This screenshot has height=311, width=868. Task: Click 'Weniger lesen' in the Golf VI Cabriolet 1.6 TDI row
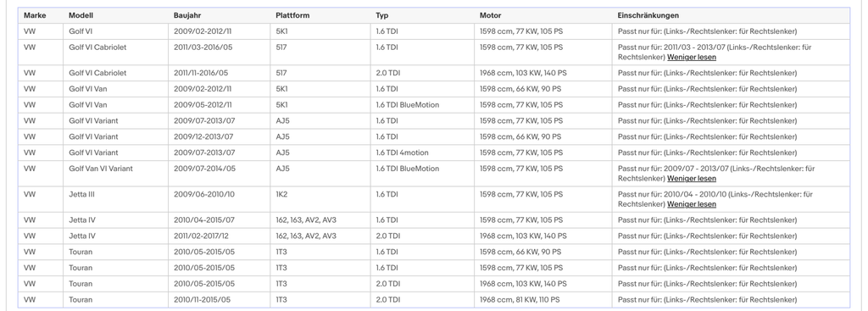[692, 57]
